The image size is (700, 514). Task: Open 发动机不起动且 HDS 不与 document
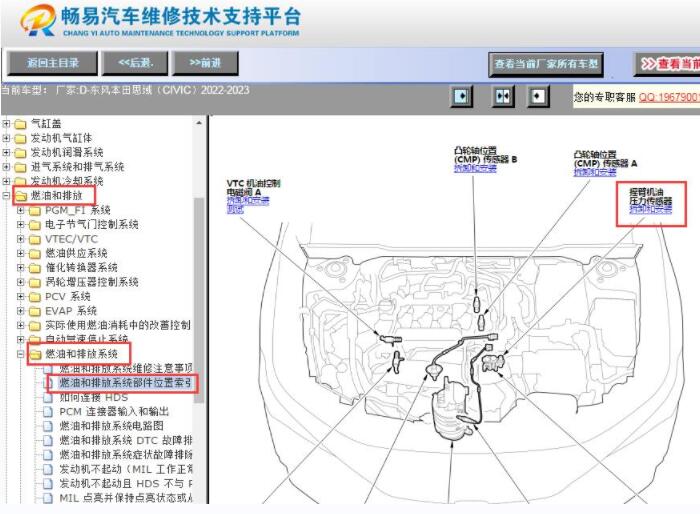(125, 483)
